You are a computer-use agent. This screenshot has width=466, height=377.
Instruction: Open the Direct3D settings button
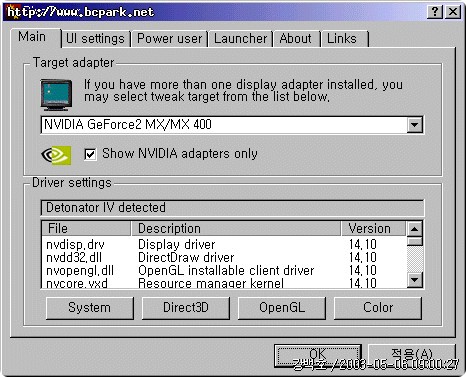[186, 308]
